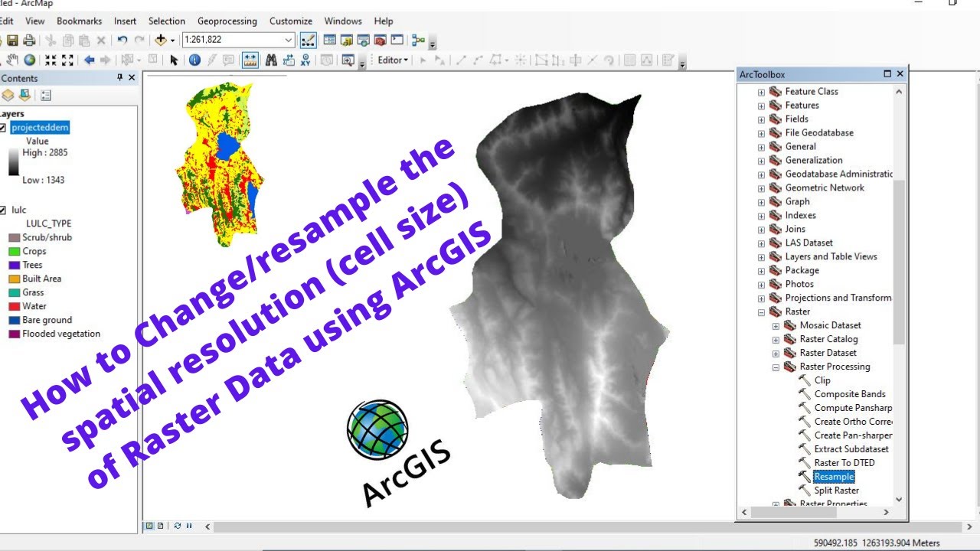This screenshot has height=551, width=980.
Task: Pick the Select Elements arrow tool
Action: (x=174, y=60)
